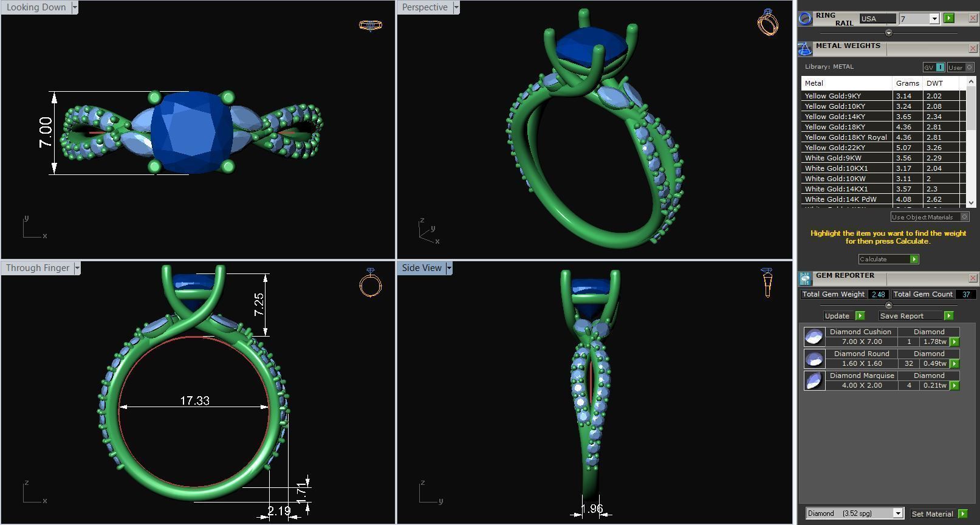Screen dimensions: 980x525
Task: Click green arrow beside Diamond Marquise 0.21tw
Action: coord(954,386)
